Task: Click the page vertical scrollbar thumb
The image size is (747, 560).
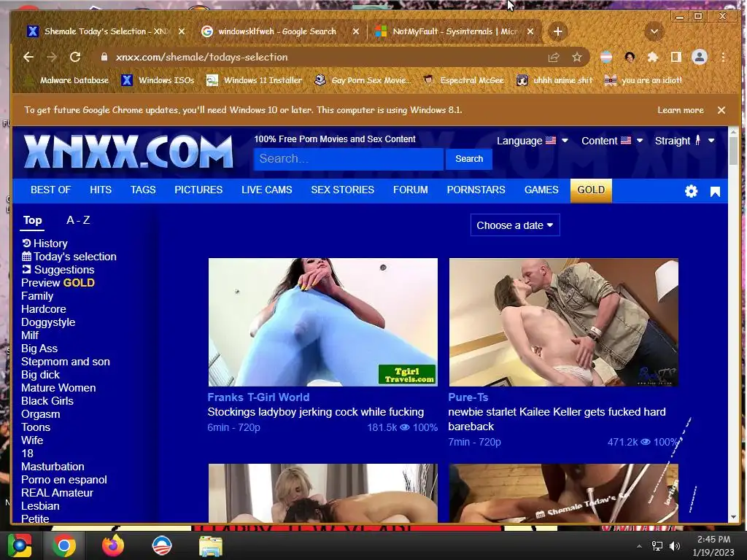Action: point(733,150)
